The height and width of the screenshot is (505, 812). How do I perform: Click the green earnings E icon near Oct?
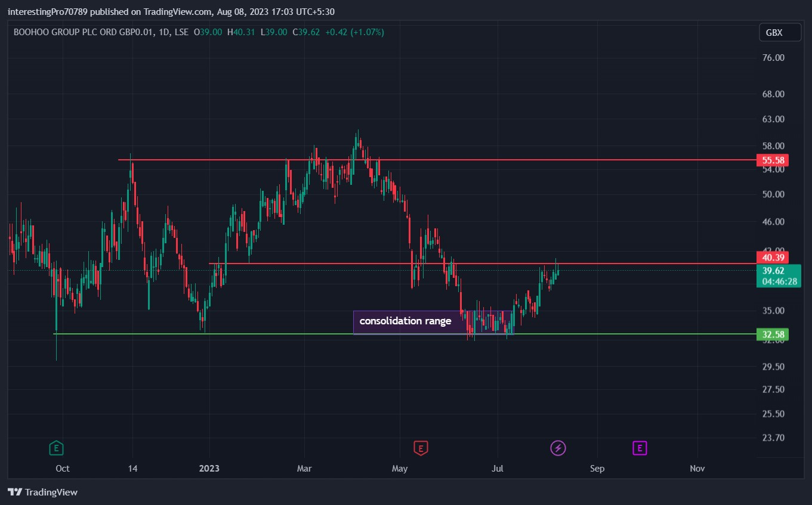click(x=56, y=447)
